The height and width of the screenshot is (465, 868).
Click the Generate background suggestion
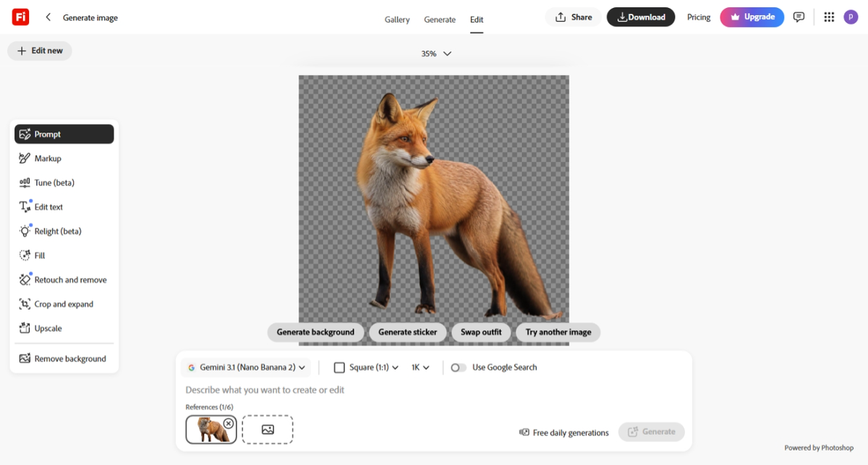[315, 332]
